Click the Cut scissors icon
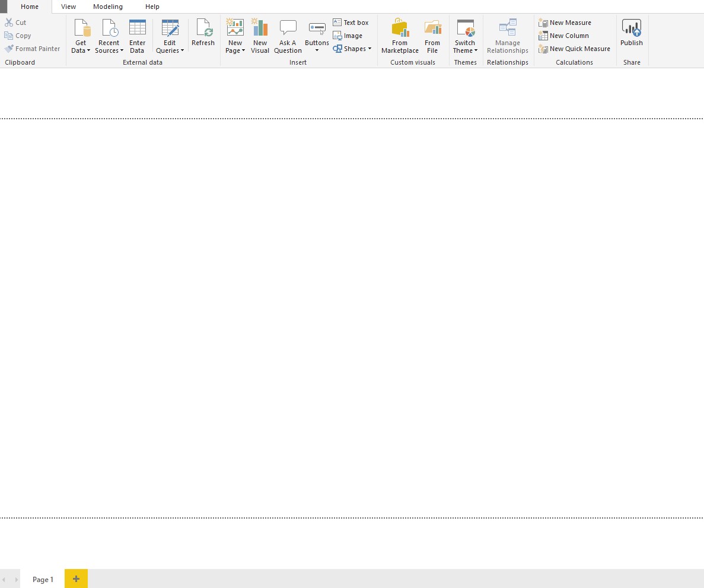This screenshot has width=704, height=588. pyautogui.click(x=9, y=23)
